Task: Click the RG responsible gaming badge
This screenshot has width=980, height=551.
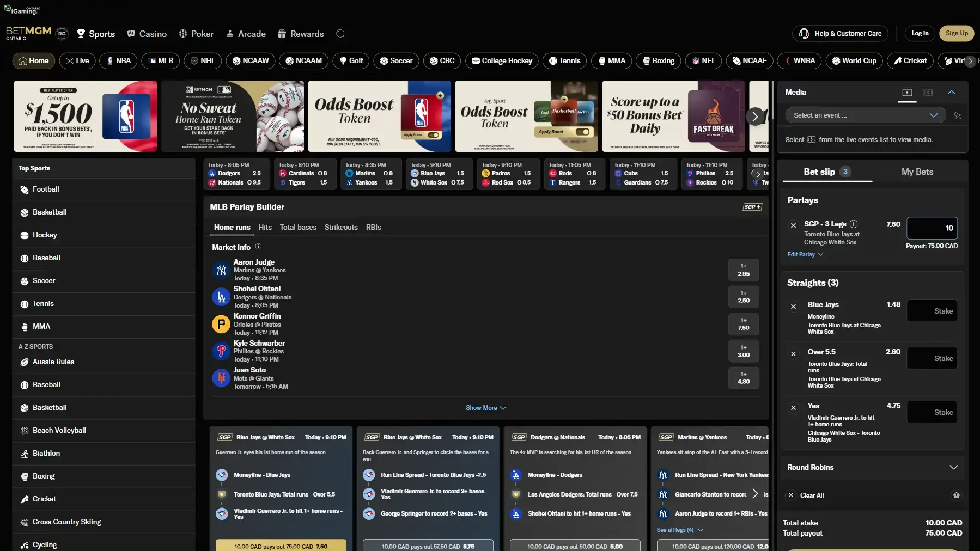Action: pyautogui.click(x=62, y=34)
